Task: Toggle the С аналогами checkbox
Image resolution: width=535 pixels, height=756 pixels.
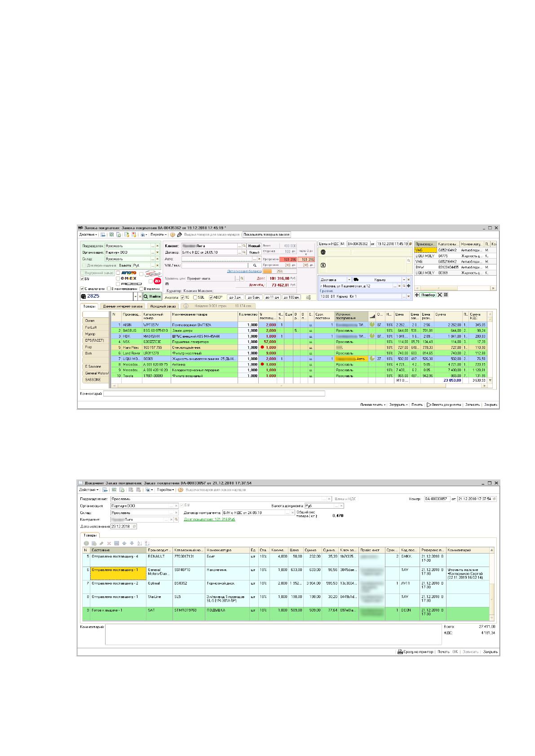Action: [82, 289]
